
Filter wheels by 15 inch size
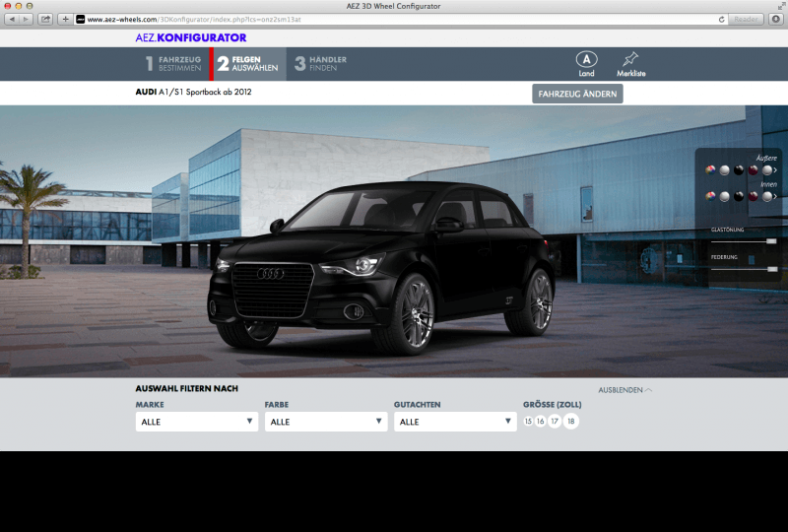tap(528, 422)
